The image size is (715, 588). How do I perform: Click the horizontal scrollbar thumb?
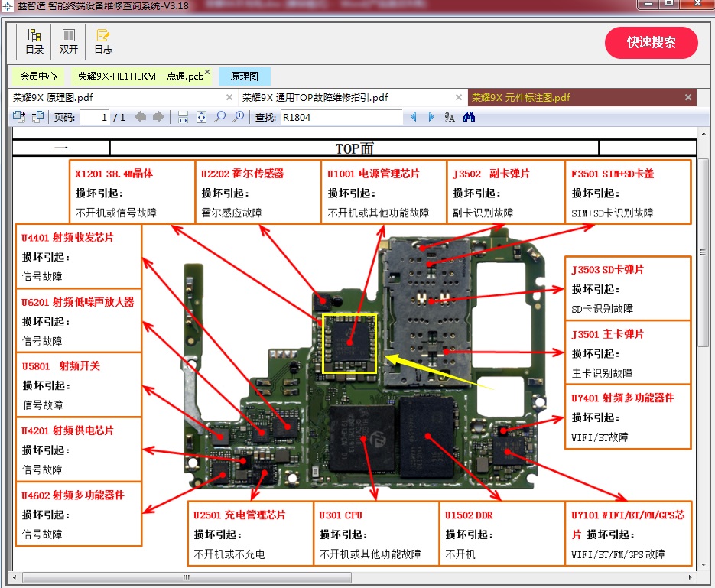(187, 577)
